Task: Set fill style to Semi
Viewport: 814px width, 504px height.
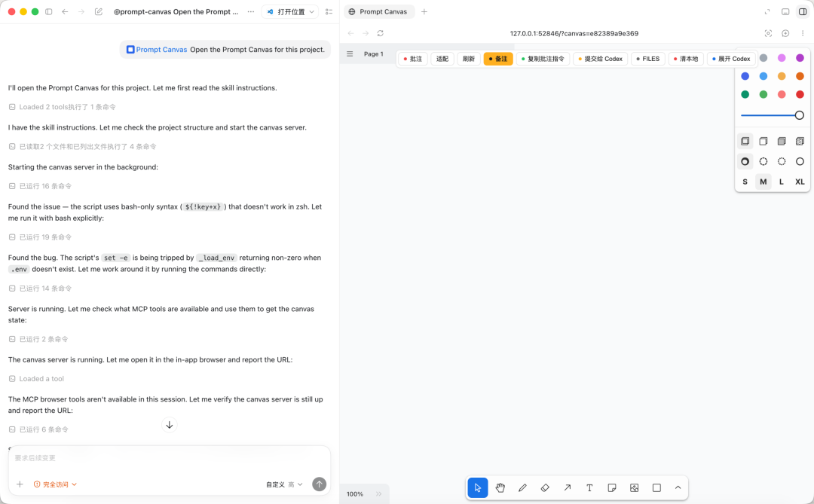Action: pyautogui.click(x=763, y=141)
